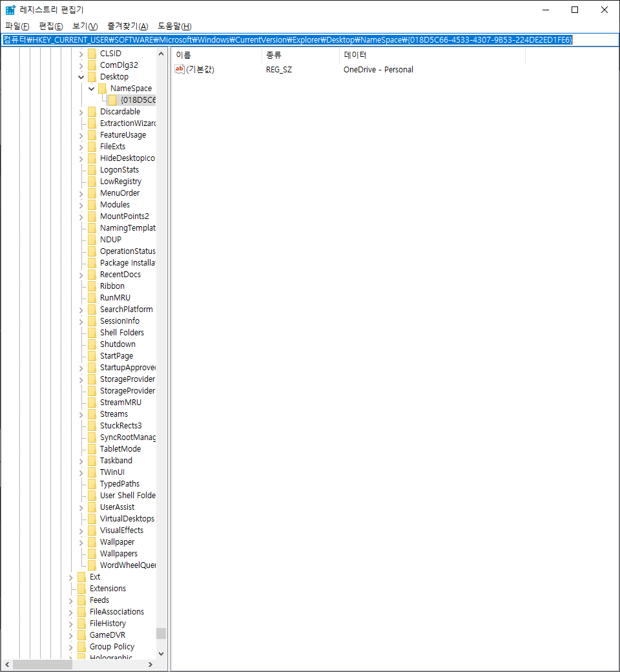Click the Modules folder icon
This screenshot has width=620, height=672.
click(x=92, y=204)
